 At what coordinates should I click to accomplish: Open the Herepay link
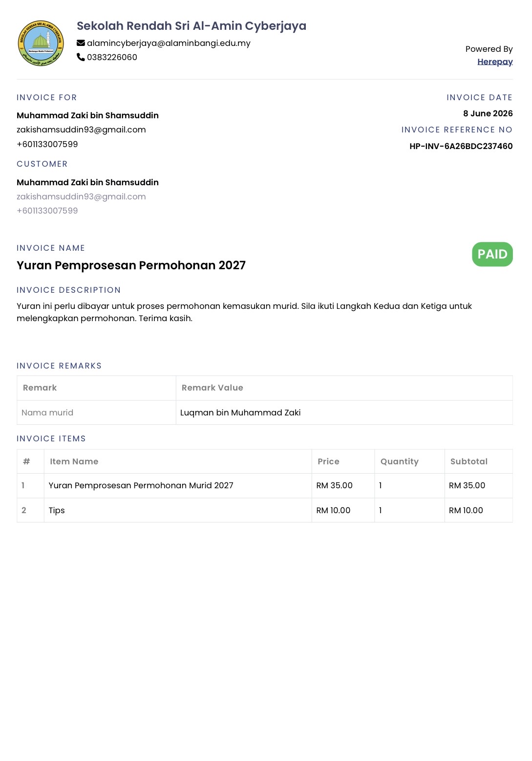[x=495, y=62]
